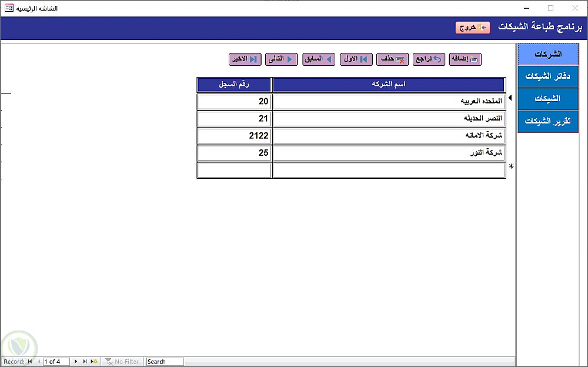The image size is (588, 367).
Task: Select company name شركة النور
Action: [389, 153]
